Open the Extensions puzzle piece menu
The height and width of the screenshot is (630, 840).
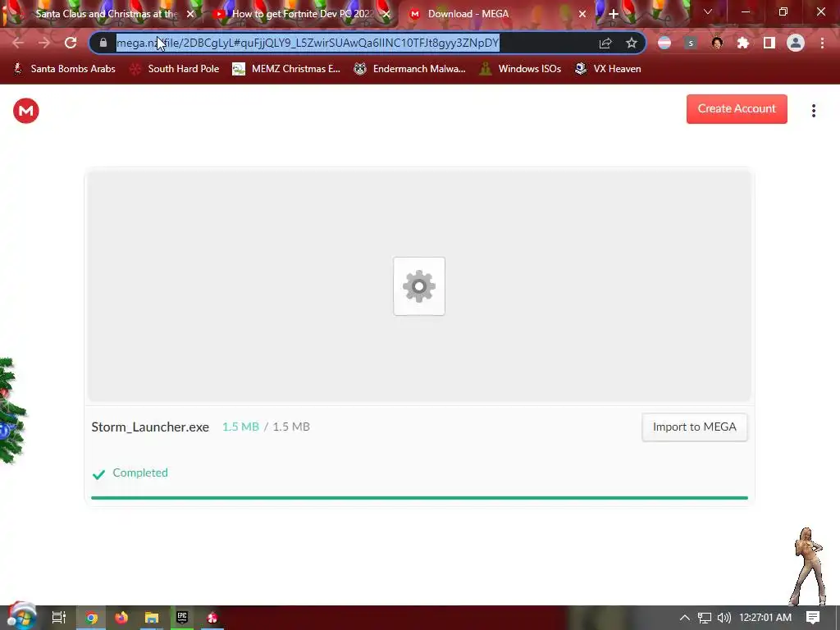743,43
